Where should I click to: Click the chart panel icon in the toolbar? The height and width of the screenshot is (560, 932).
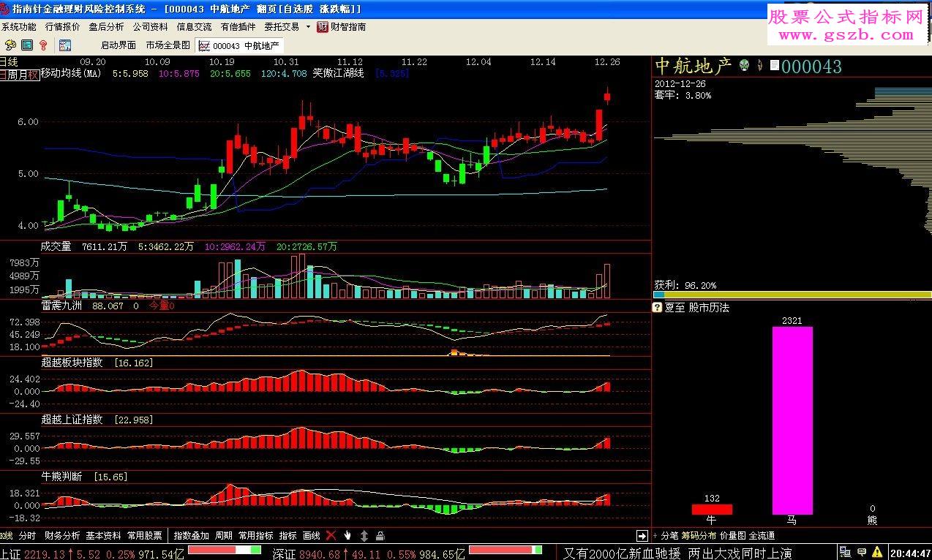click(65, 45)
